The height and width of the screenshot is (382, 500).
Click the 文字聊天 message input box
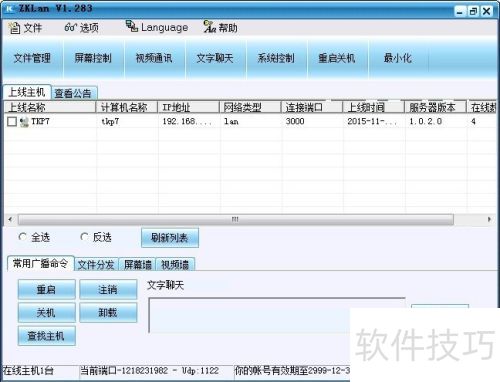point(277,315)
